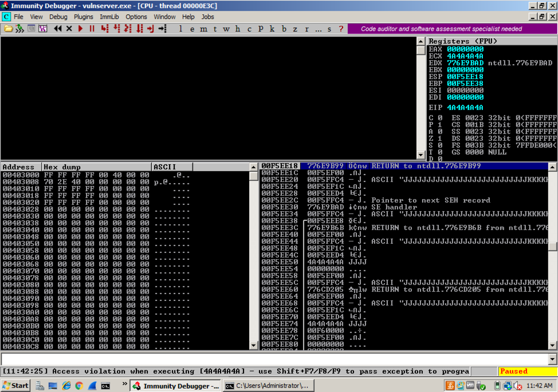Pause execution with the red pause icon
Viewport: 558px width, 392px height.
[92, 29]
